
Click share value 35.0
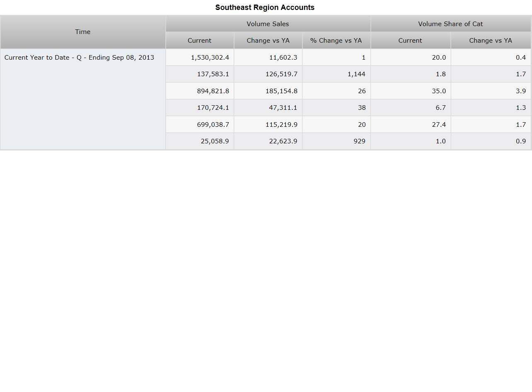pyautogui.click(x=411, y=91)
